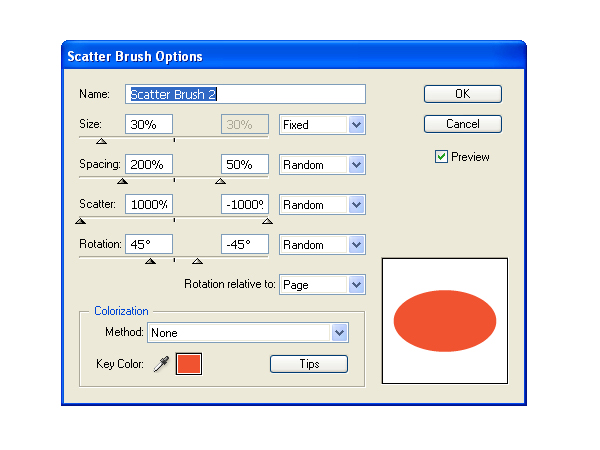This screenshot has height=450, width=600.
Task: Open the Rotation method dropdown showing Random
Action: [x=322, y=245]
